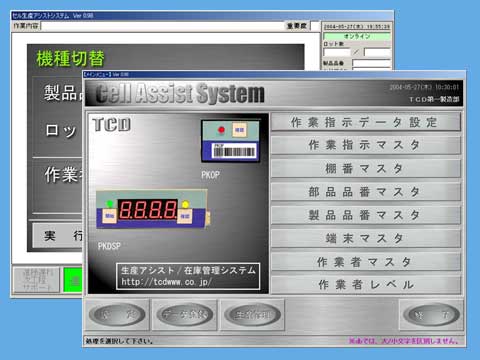Open 製品品番マスタ menu entry
The height and width of the screenshot is (360, 480).
click(x=366, y=215)
